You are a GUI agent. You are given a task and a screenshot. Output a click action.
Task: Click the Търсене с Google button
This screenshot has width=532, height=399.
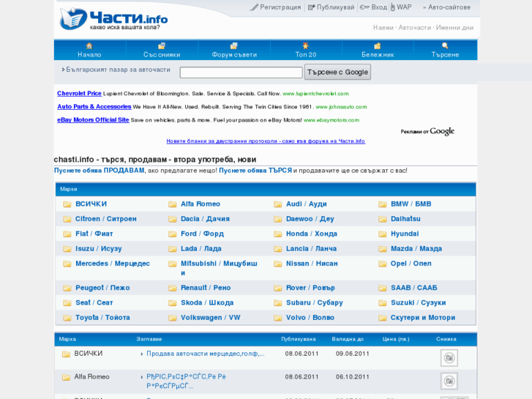click(337, 72)
